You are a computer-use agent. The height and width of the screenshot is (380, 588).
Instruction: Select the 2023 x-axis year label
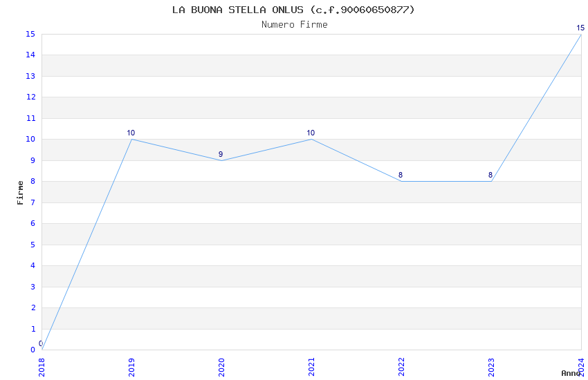491,367
